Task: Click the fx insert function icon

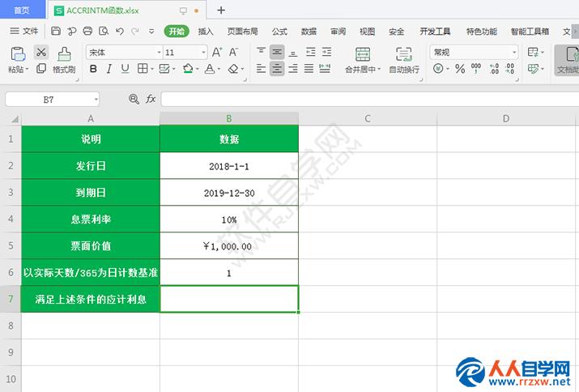Action: tap(151, 99)
